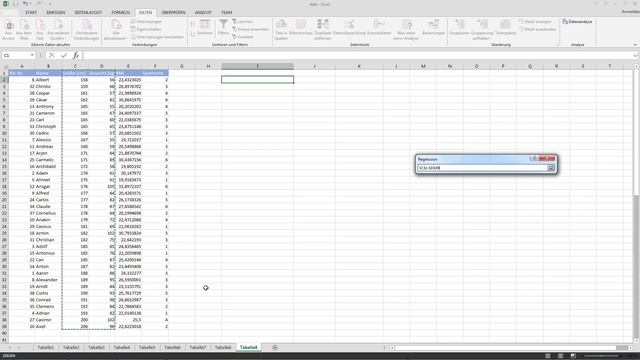Image resolution: width=640 pixels, height=360 pixels.
Task: Click the cell containing Archibald
Action: [x=48, y=166]
